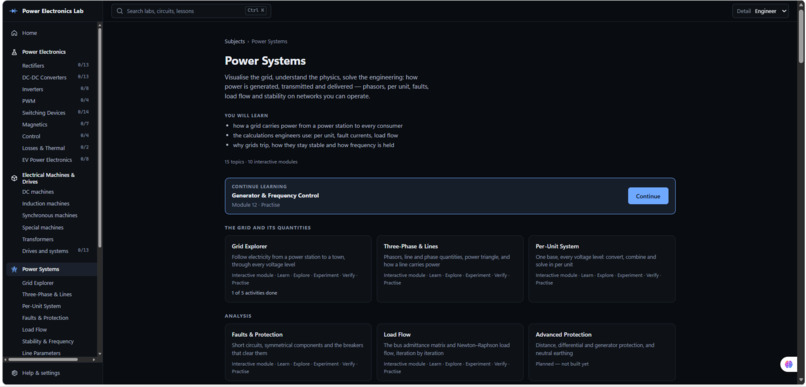
Task: Click the search magnifier icon
Action: click(120, 11)
